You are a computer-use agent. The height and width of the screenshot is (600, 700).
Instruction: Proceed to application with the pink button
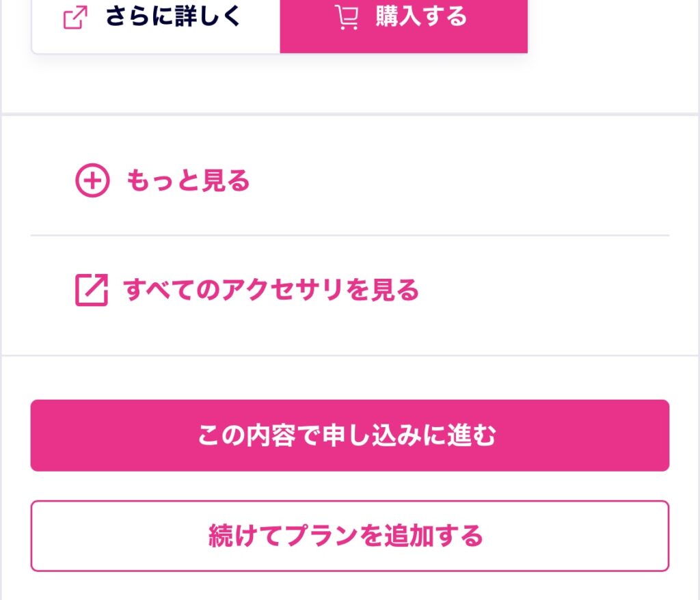click(349, 435)
